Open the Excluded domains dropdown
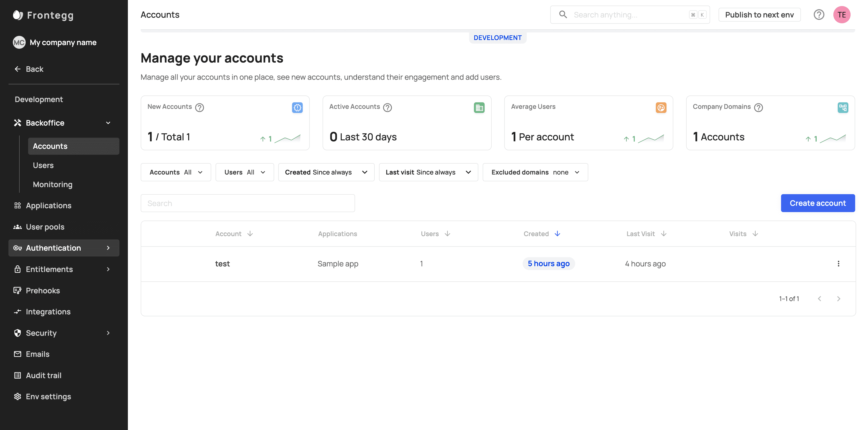Viewport: 868px width, 430px height. pos(535,172)
